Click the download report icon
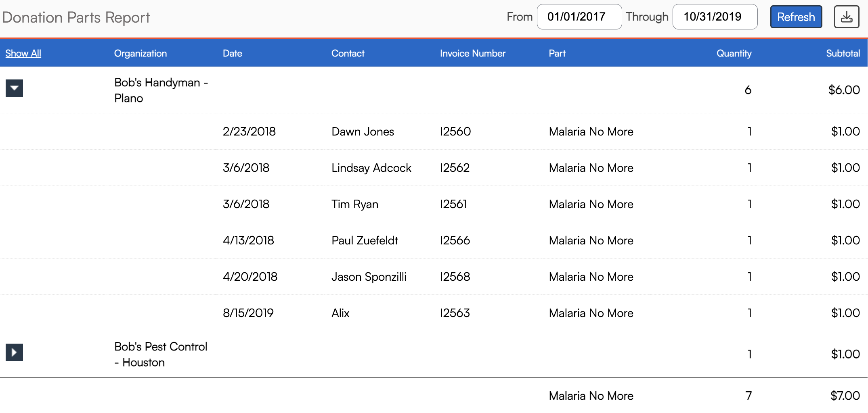Image resolution: width=868 pixels, height=413 pixels. pyautogui.click(x=846, y=17)
